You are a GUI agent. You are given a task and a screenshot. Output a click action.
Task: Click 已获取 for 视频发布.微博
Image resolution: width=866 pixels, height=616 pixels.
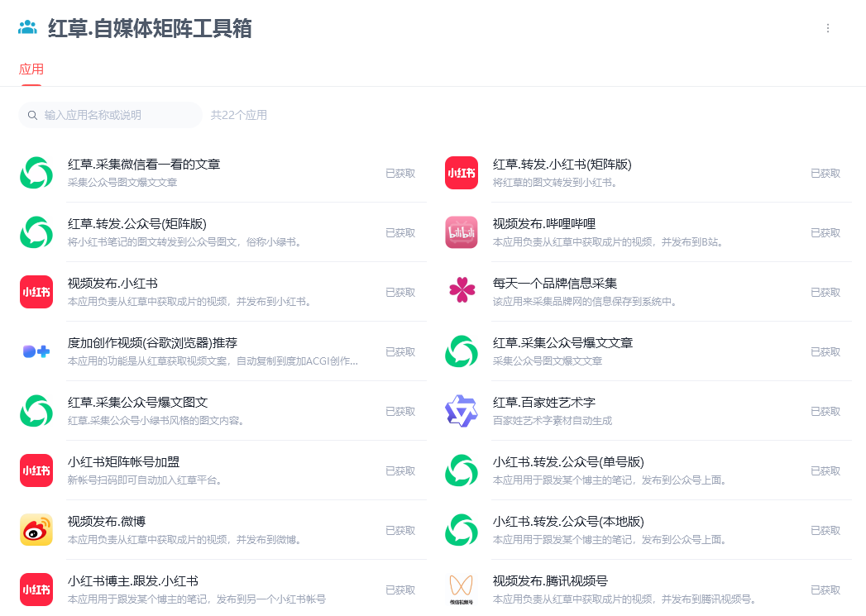click(400, 531)
